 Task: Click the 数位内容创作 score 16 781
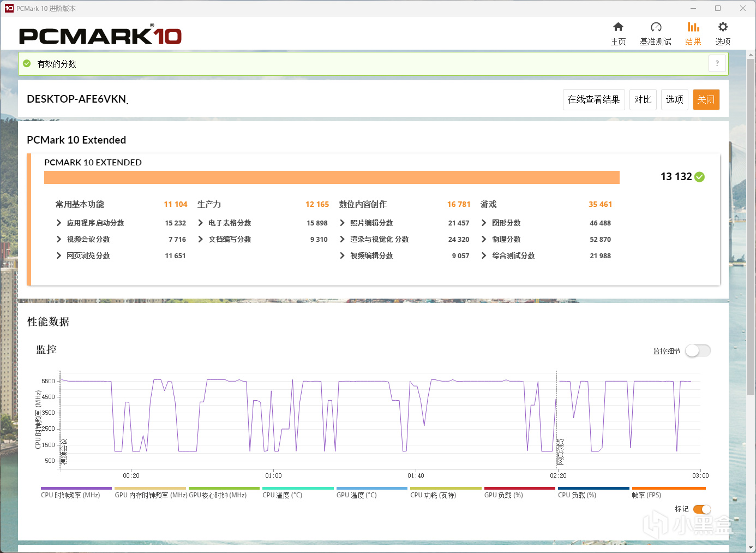(459, 204)
